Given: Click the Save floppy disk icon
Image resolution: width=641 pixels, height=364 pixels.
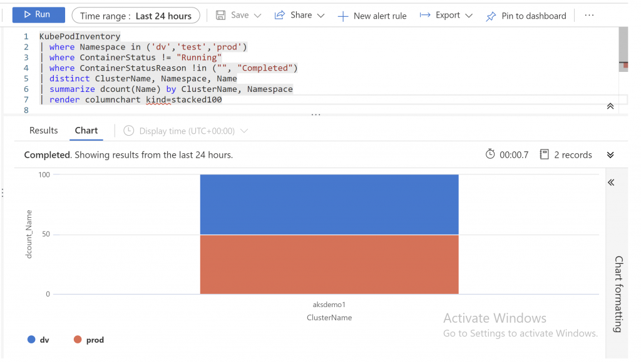Looking at the screenshot, I should (220, 15).
